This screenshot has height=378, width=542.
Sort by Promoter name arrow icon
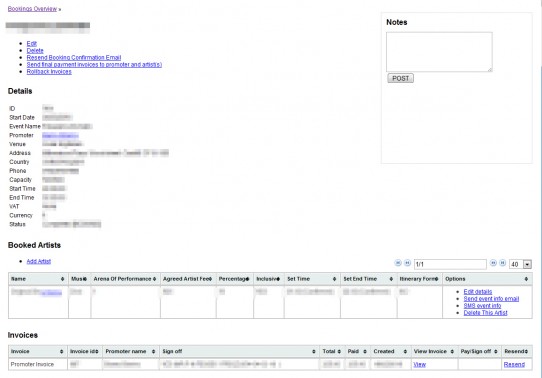click(x=153, y=351)
